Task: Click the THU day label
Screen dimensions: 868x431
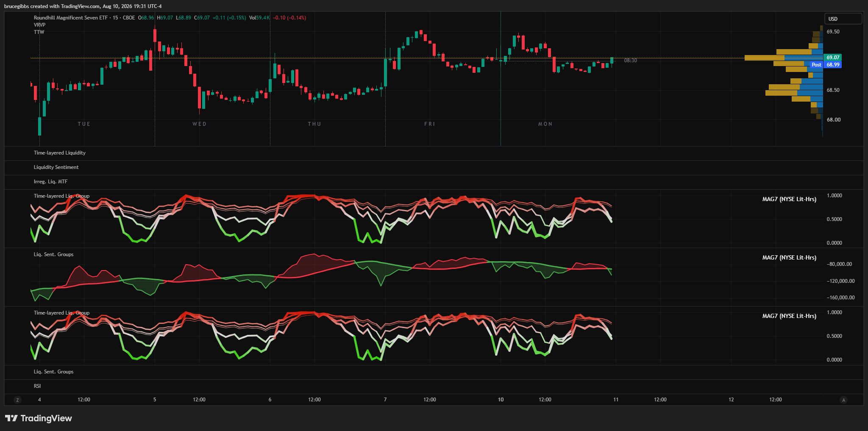Action: tap(314, 124)
